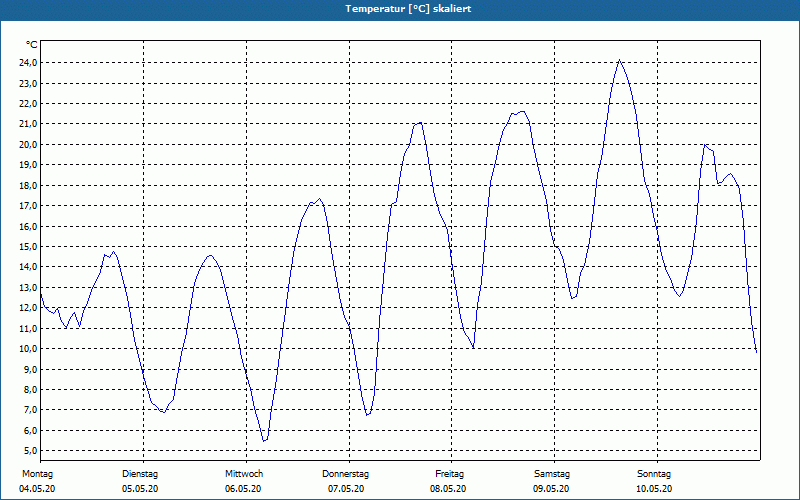Select the 8,0 y-axis value
This screenshot has width=800, height=500.
(30, 389)
